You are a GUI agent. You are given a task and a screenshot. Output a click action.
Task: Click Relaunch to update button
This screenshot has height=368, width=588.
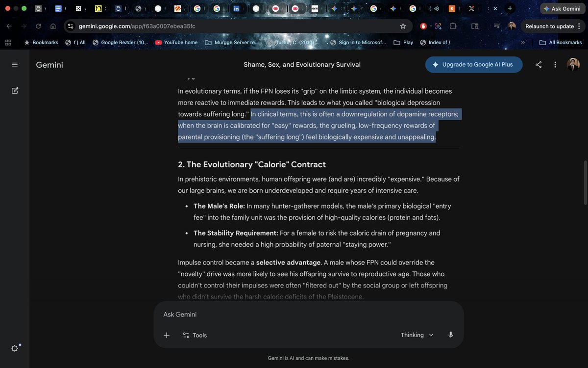coord(549,26)
